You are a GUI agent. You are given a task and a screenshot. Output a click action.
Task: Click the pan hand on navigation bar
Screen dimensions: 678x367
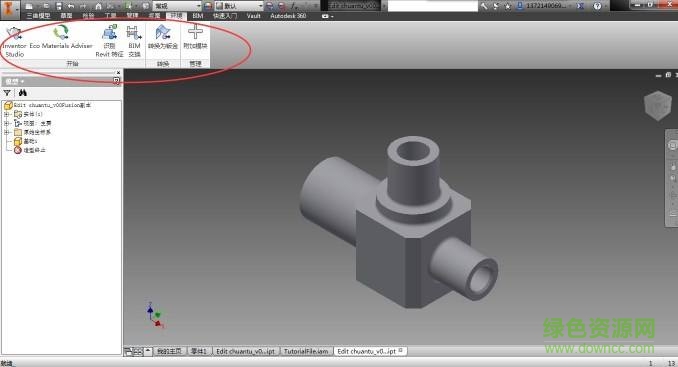pos(673,166)
